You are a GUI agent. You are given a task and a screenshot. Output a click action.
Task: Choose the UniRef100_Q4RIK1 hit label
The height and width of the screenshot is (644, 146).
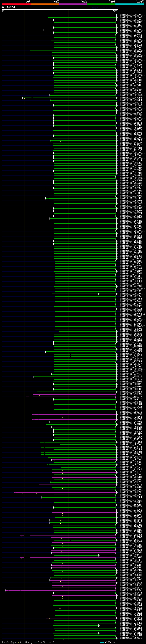(x=131, y=633)
